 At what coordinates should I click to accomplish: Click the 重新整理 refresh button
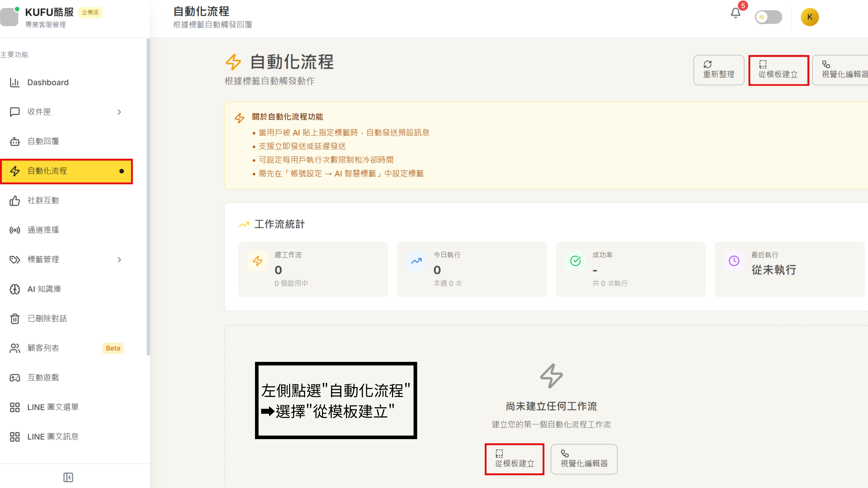(718, 70)
